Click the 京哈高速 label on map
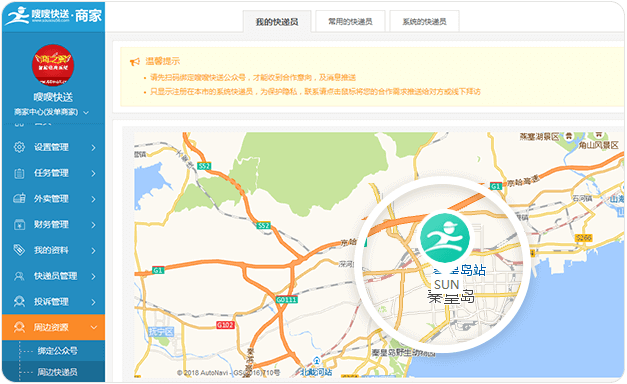Viewport: 627px width, 384px height. 523,181
